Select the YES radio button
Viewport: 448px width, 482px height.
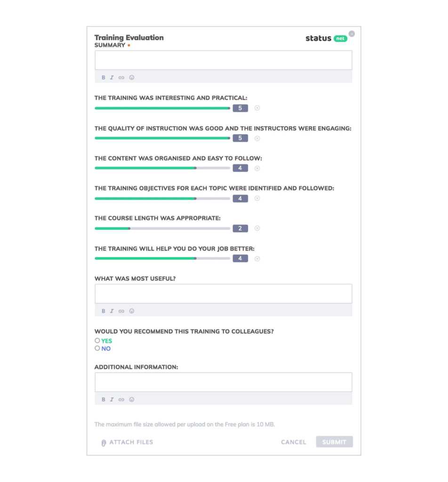point(97,340)
